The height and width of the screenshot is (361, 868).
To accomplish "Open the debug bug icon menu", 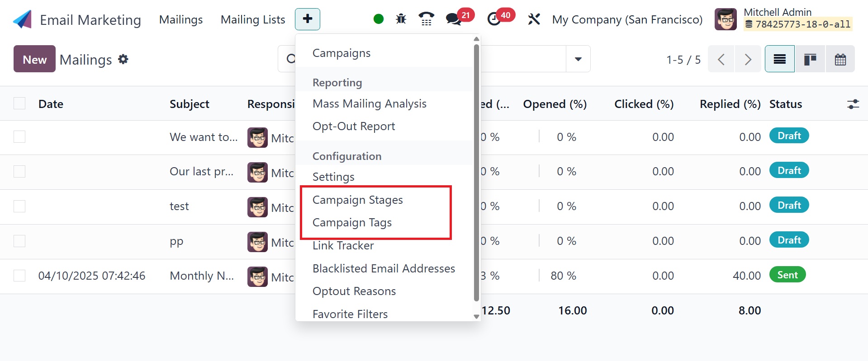I will tap(401, 19).
